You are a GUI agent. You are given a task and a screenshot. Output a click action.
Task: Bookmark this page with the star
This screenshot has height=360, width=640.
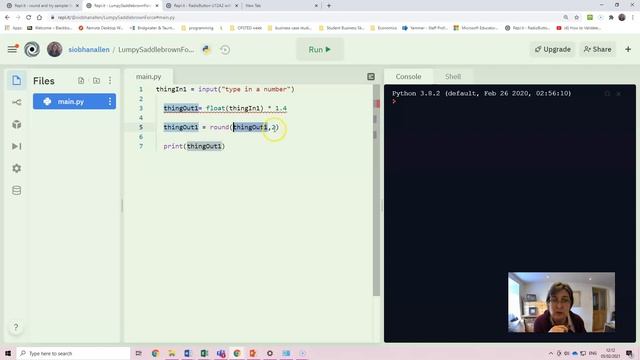point(577,17)
